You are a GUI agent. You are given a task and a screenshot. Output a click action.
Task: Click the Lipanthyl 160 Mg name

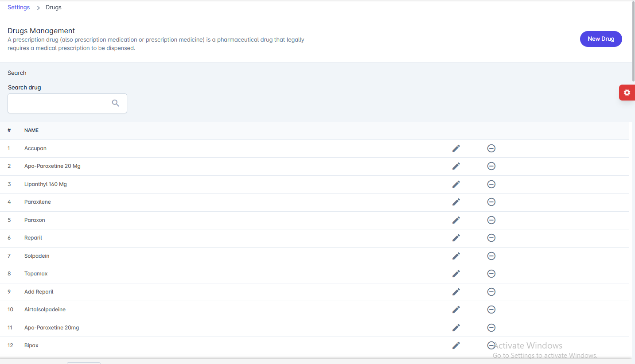[x=46, y=184]
